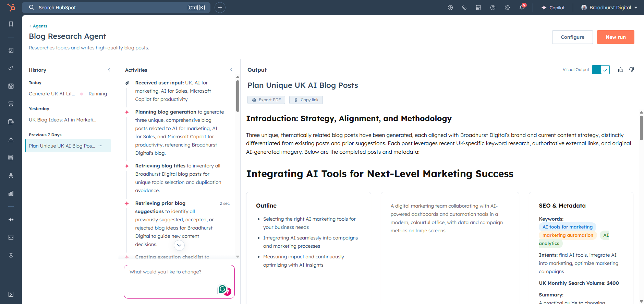Open the Notifications bell icon
The height and width of the screenshot is (304, 644).
pos(522,8)
